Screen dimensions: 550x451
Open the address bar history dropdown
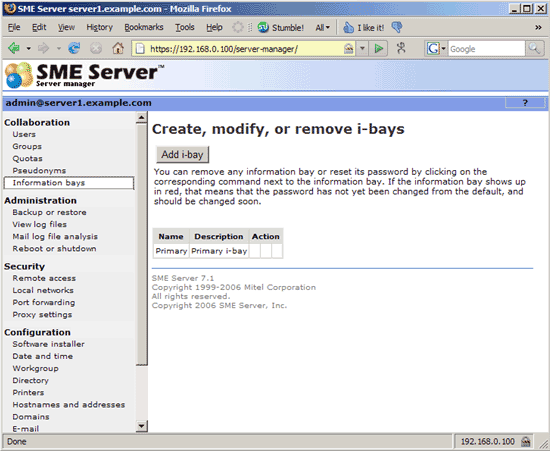[362, 49]
